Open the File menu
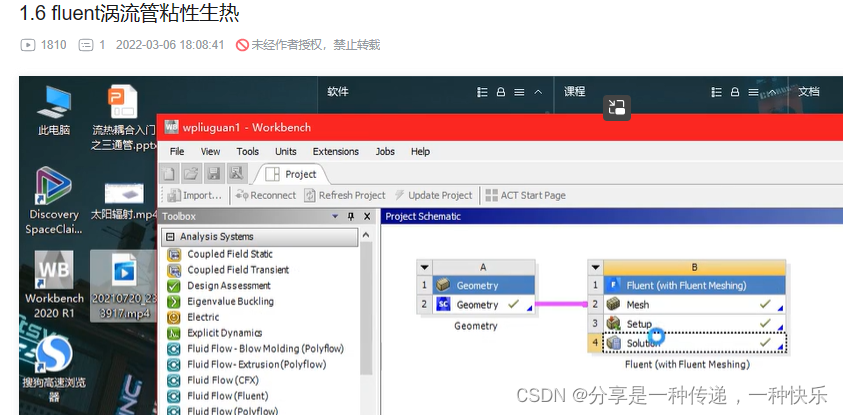This screenshot has width=843, height=415. point(177,152)
